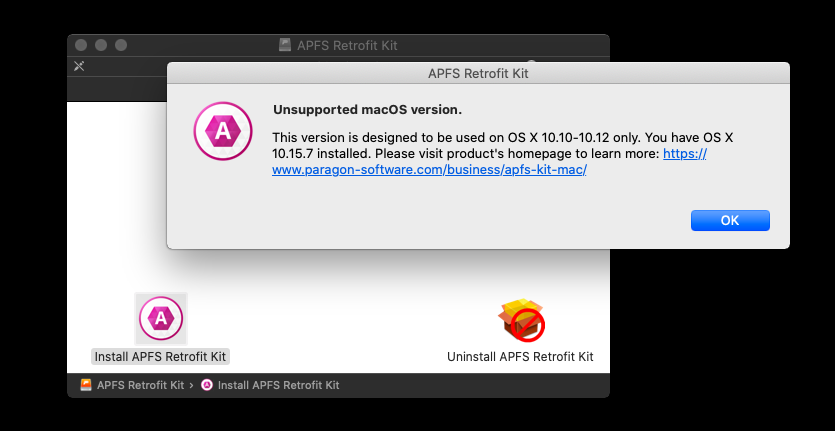Open the paragon-software.com apfs-kit-mac link
Image resolution: width=835 pixels, height=431 pixels.
[429, 170]
